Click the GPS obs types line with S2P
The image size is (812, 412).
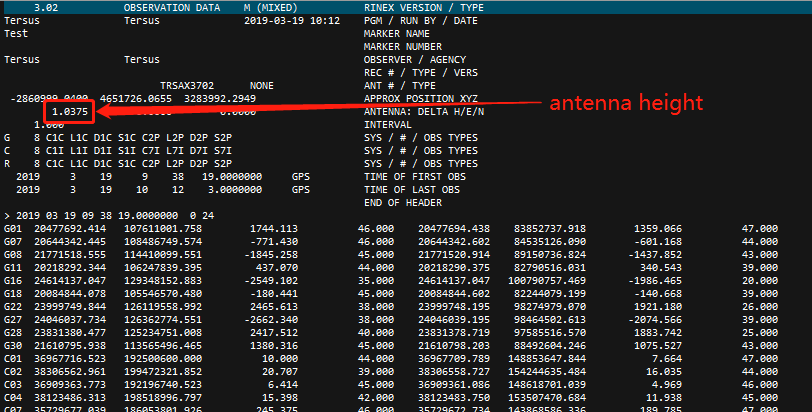[x=118, y=138]
